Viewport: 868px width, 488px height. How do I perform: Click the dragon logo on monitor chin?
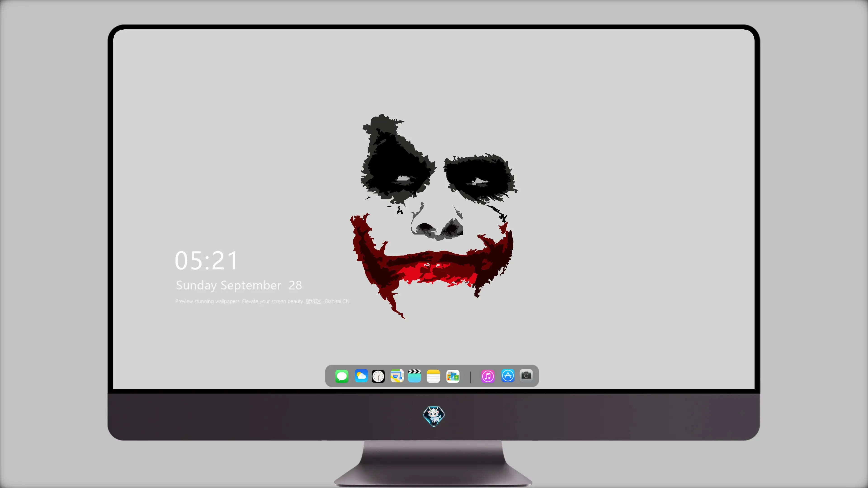pos(434,416)
